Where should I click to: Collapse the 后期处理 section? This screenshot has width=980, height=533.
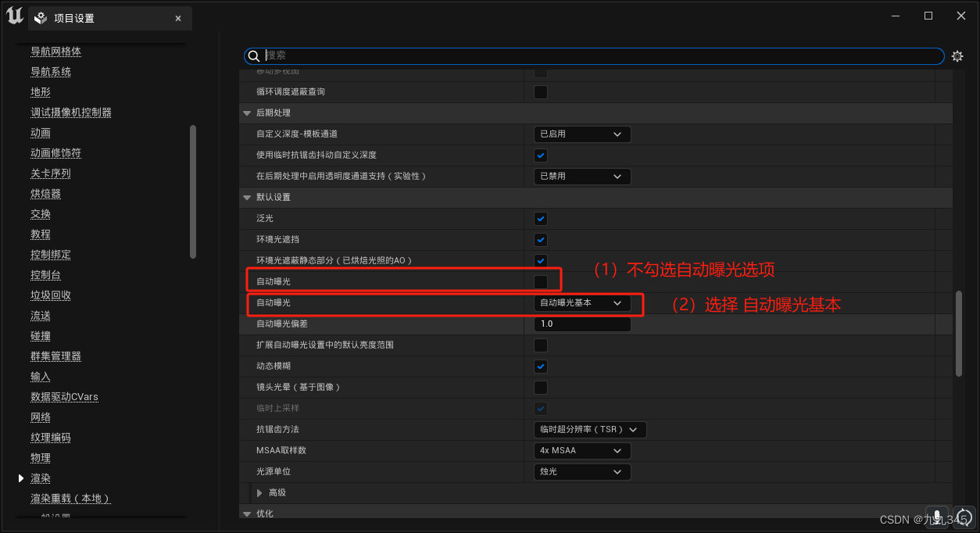pyautogui.click(x=247, y=113)
